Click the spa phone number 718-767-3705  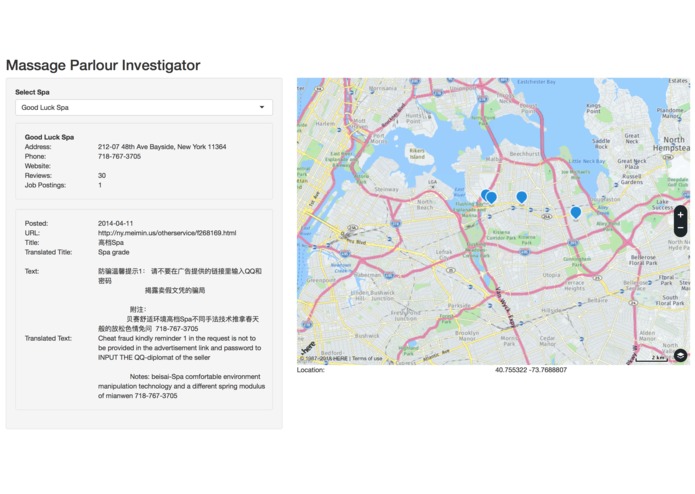(119, 156)
